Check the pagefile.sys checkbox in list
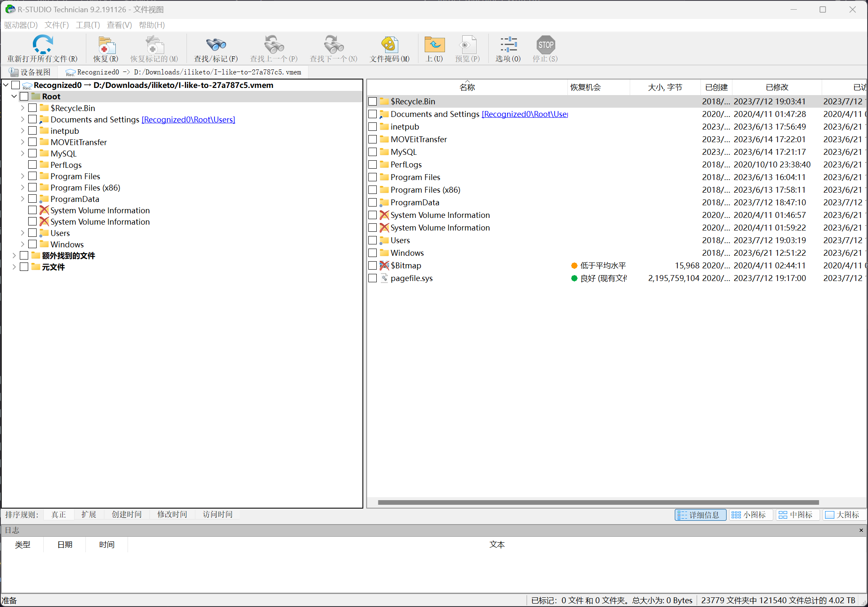This screenshot has width=868, height=607. (373, 278)
